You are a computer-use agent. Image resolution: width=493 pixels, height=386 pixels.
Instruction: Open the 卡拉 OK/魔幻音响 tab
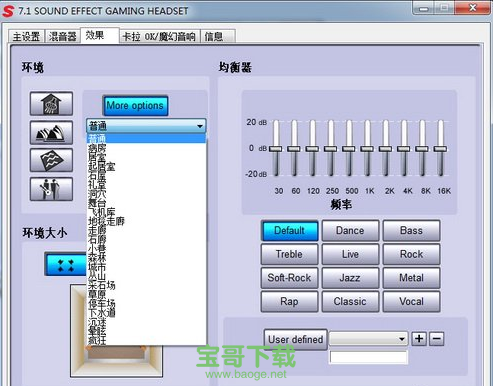(x=159, y=36)
